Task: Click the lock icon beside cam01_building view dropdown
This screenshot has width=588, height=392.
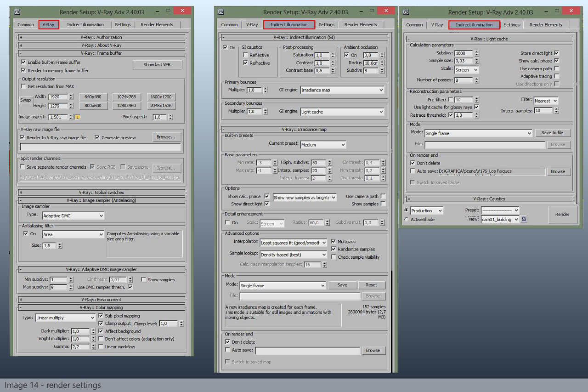Action: [524, 219]
